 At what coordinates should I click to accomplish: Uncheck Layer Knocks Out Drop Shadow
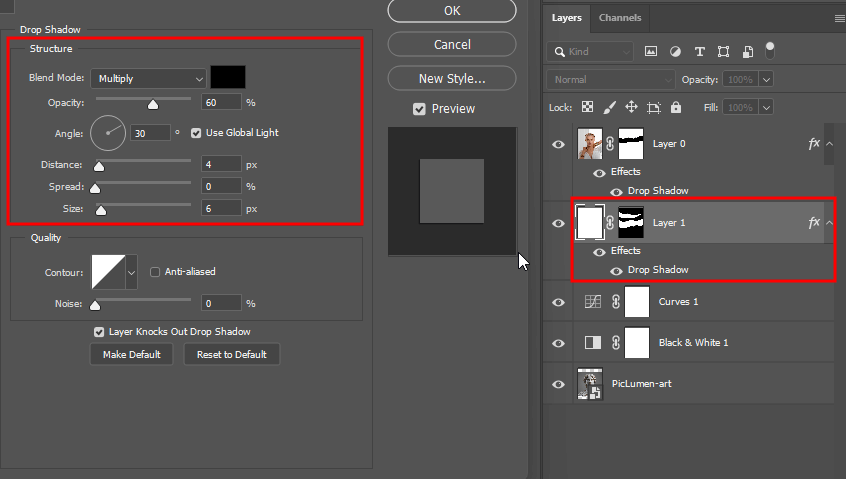99,332
